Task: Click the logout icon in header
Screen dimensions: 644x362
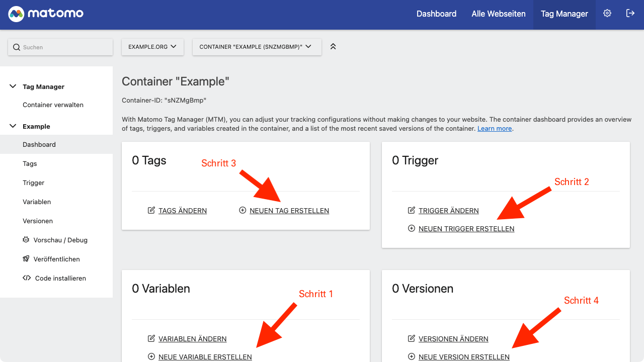Action: (x=630, y=14)
